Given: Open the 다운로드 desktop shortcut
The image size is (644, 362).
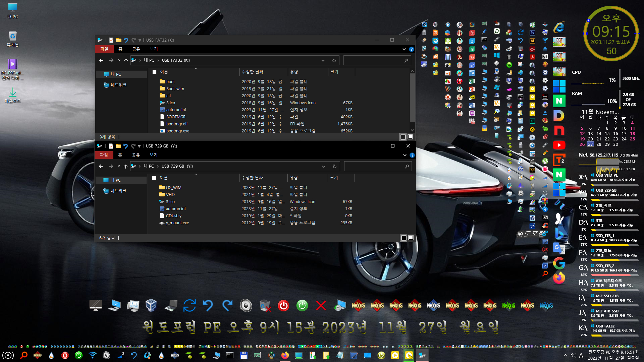Looking at the screenshot, I should tap(13, 95).
